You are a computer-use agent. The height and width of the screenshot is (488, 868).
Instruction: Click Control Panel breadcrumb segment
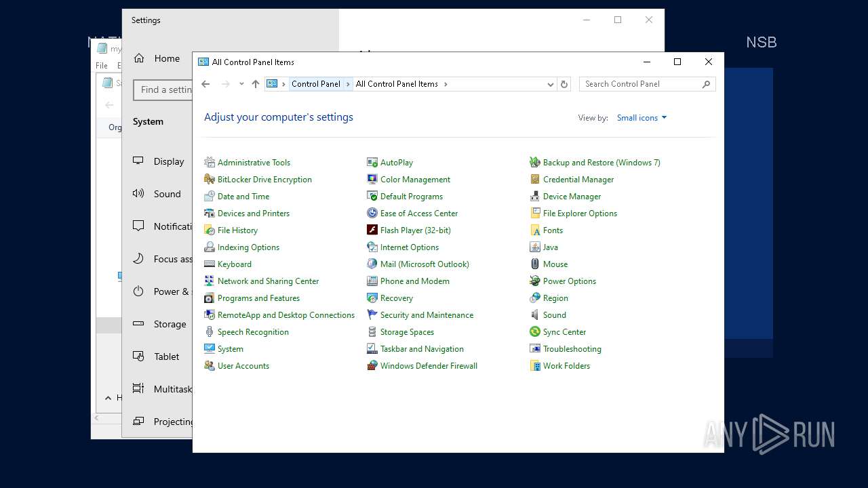click(316, 84)
